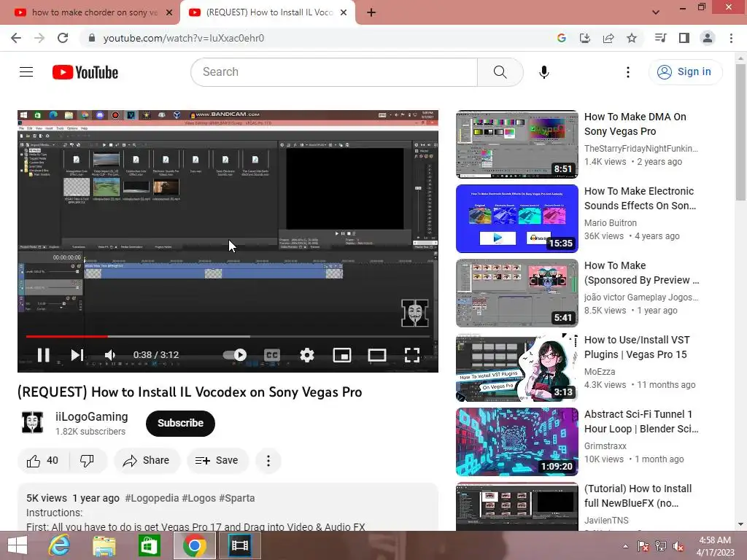Click the search magnifier button
Screen dimensions: 747x560
coord(500,72)
